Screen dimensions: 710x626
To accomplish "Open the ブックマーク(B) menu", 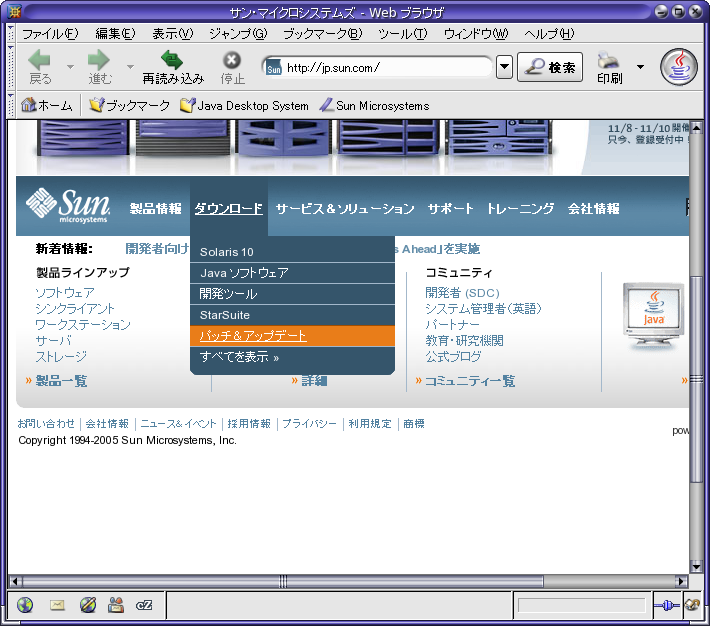I will tap(322, 34).
